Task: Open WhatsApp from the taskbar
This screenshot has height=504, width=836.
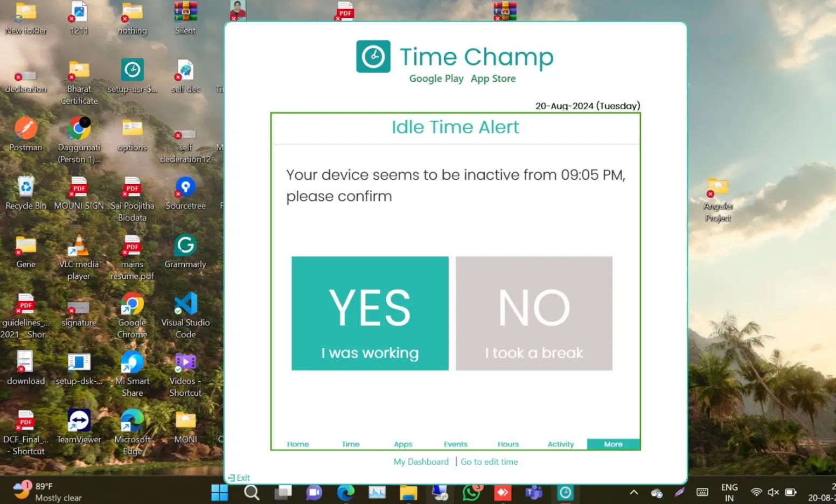Action: tap(471, 492)
